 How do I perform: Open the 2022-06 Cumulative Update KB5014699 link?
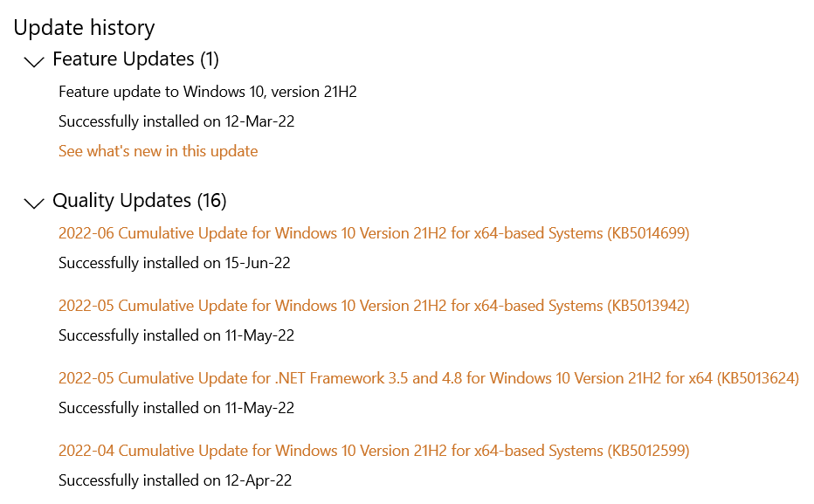[374, 233]
